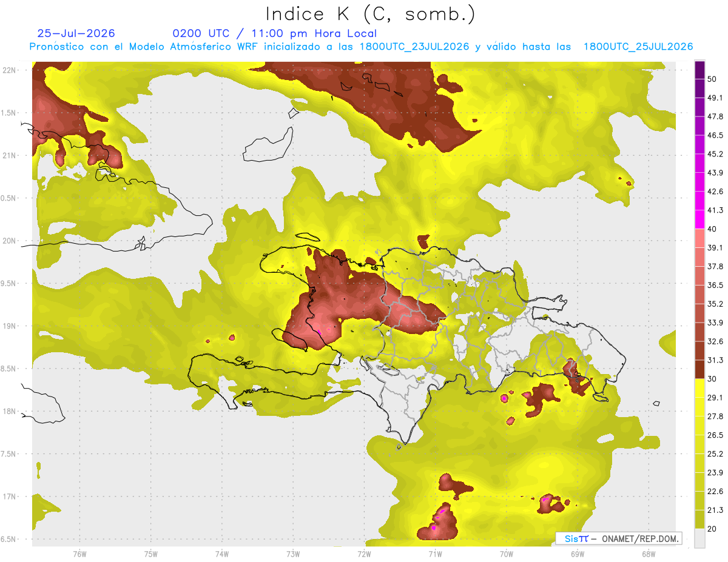Image resolution: width=728 pixels, height=562 pixels.
Task: Click longitude label "74W"
Action: pos(221,554)
